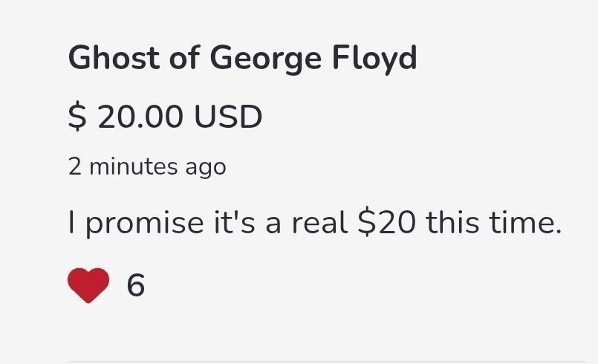
Task: Click the '2 minutes ago' timestamp
Action: click(147, 166)
